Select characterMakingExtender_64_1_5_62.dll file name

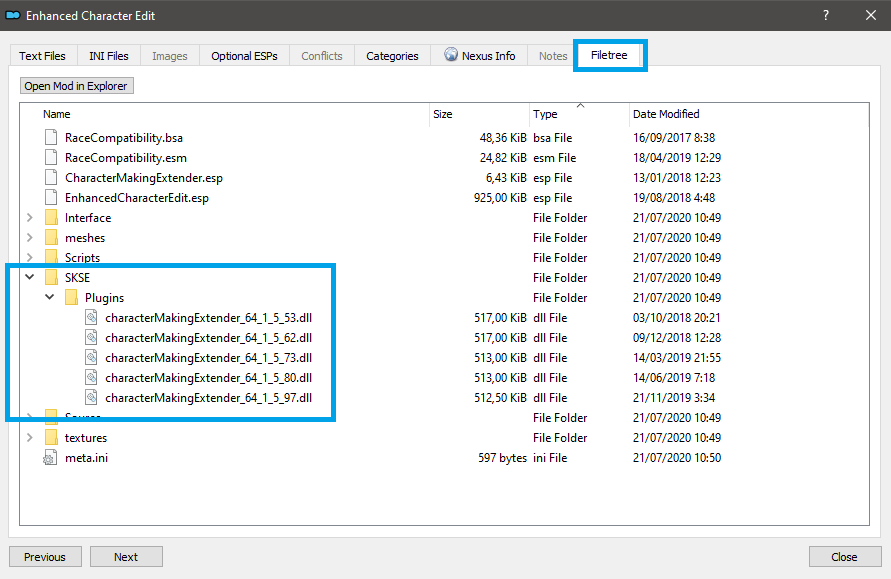tap(209, 338)
